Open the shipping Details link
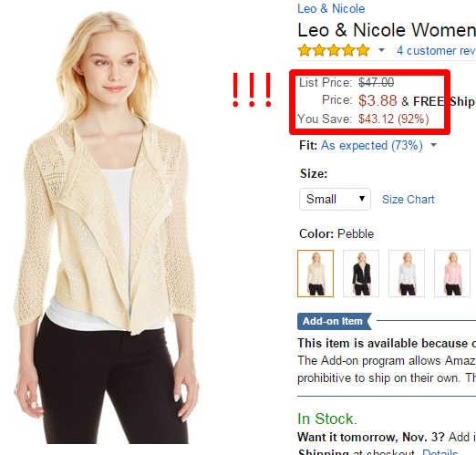Image resolution: width=476 pixels, height=455 pixels. [440, 452]
